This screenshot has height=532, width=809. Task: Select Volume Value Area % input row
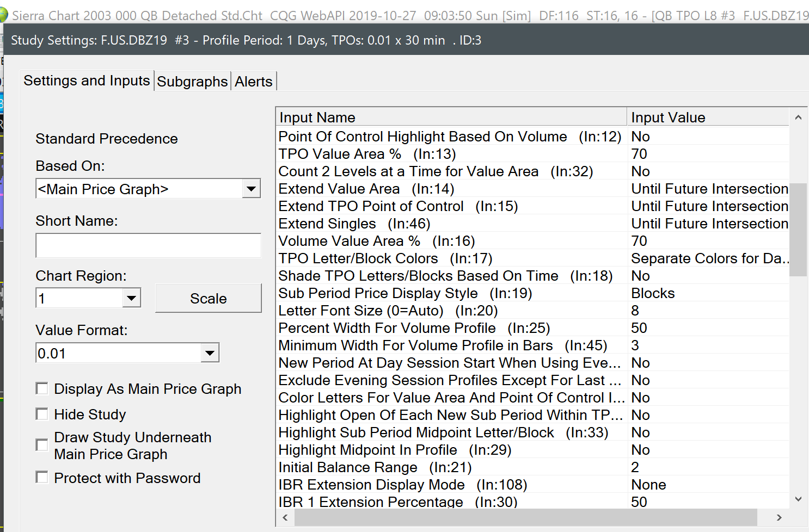532,241
